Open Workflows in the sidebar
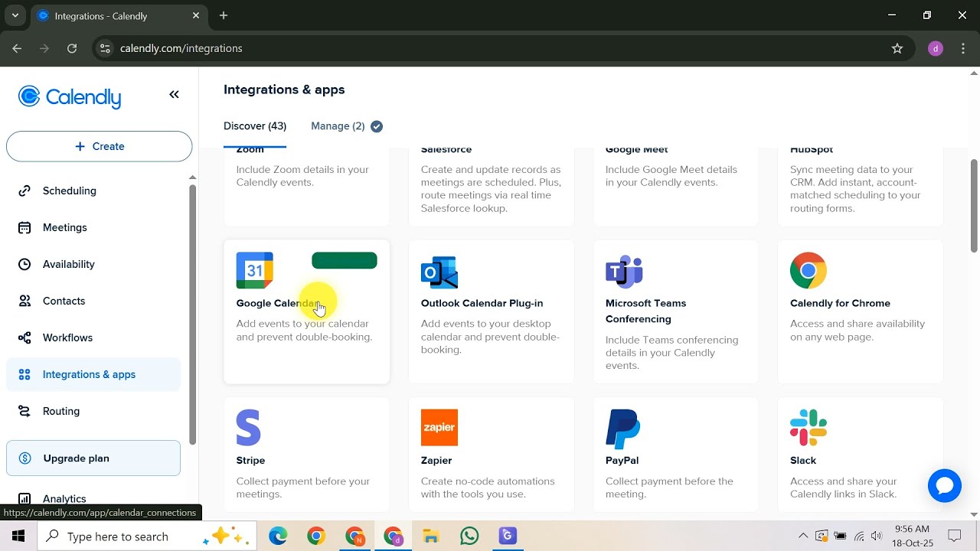Image resolution: width=980 pixels, height=551 pixels. tap(93, 337)
